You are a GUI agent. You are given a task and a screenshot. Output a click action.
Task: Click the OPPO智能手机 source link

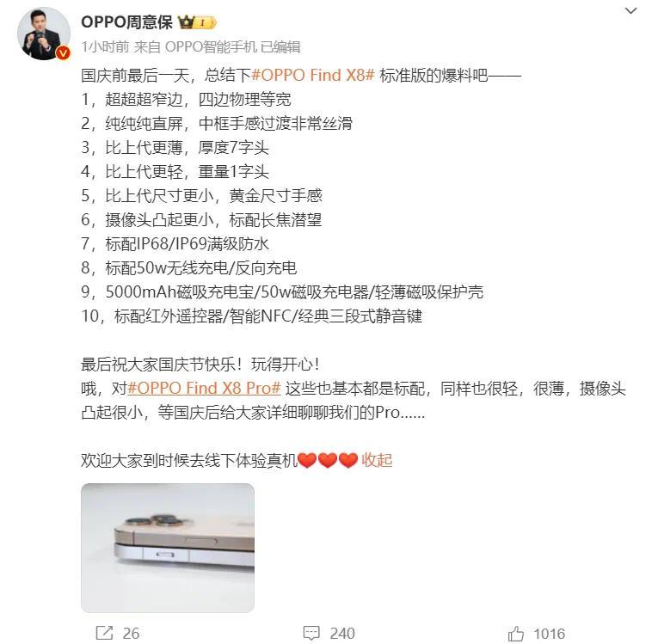211,47
